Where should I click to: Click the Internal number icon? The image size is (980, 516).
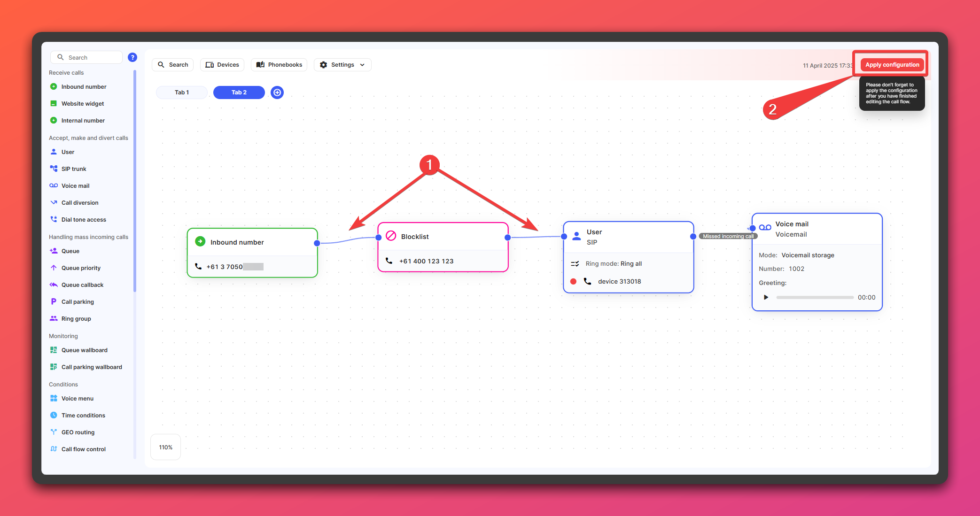click(x=54, y=120)
